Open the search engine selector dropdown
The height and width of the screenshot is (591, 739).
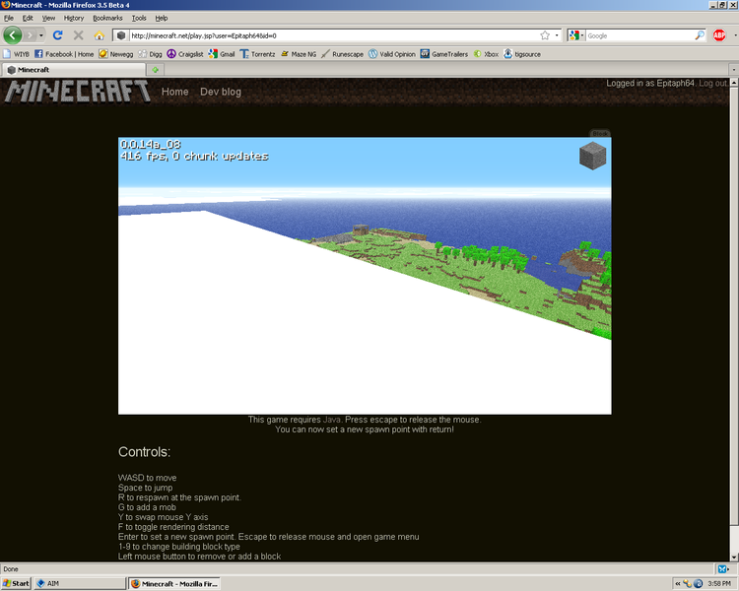click(x=576, y=35)
